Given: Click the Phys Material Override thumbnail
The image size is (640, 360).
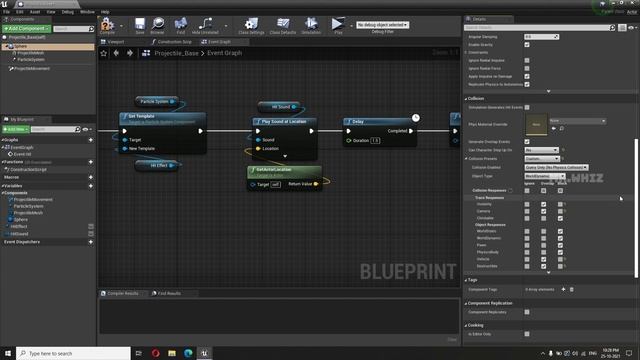Looking at the screenshot, I should point(536,124).
